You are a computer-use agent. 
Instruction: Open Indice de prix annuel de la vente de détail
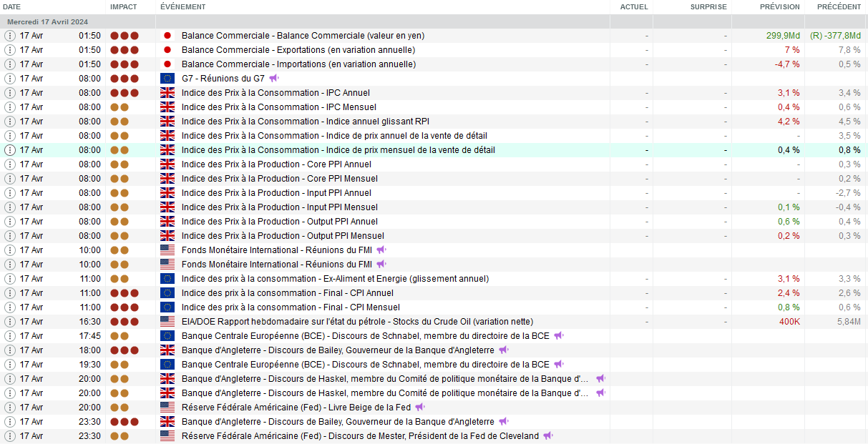pos(335,136)
